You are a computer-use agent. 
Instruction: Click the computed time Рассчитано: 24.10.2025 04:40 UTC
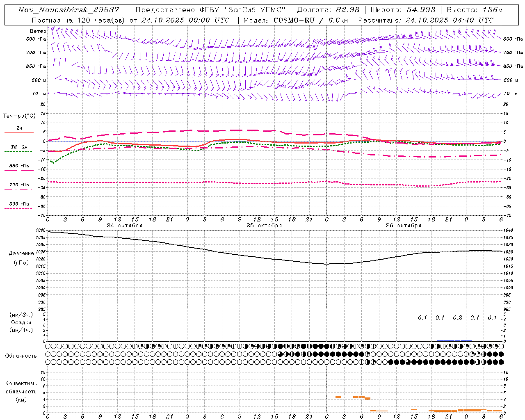coord(426,20)
